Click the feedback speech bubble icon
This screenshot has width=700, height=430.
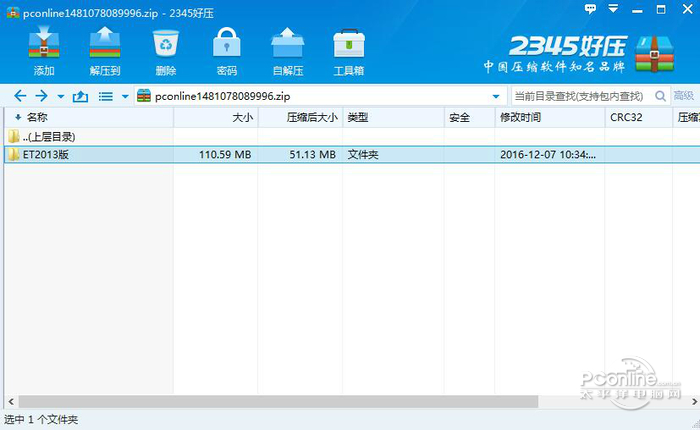[590, 8]
